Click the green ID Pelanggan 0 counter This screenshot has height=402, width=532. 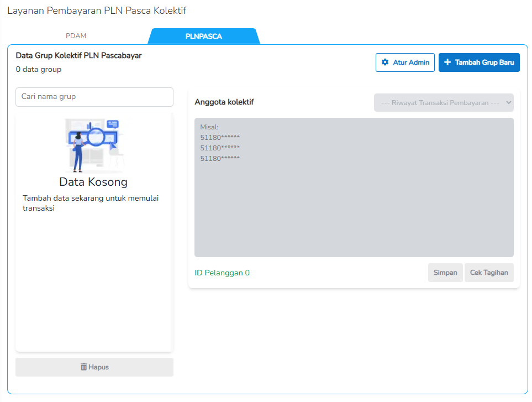[222, 273]
